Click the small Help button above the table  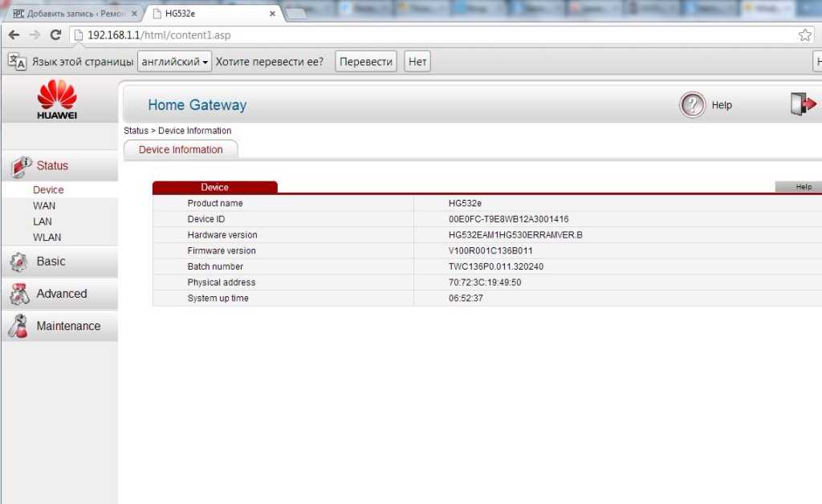click(799, 186)
